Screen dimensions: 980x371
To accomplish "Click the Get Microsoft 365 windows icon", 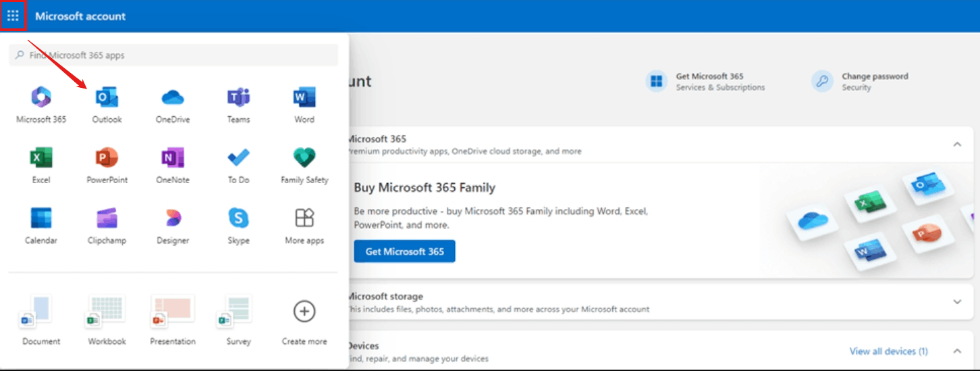I will click(x=656, y=82).
